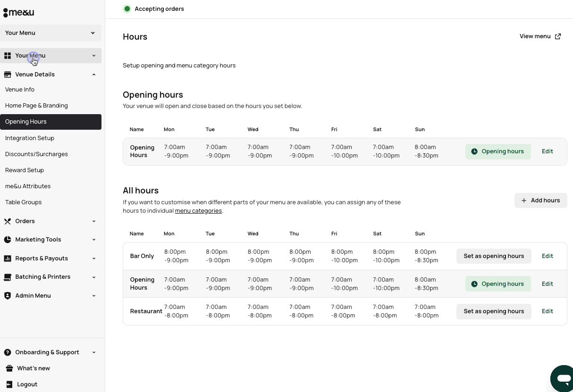Click the Add hours button
The width and height of the screenshot is (573, 392).
pyautogui.click(x=540, y=200)
